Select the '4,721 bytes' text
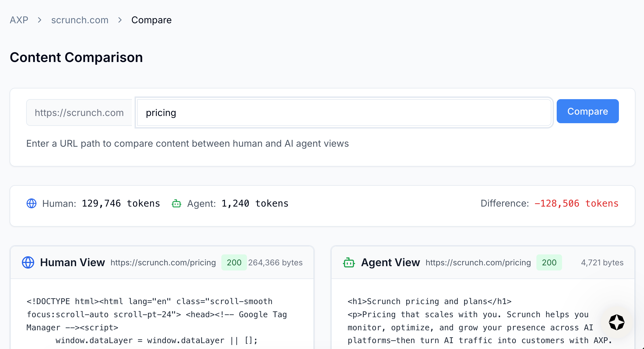 602,262
